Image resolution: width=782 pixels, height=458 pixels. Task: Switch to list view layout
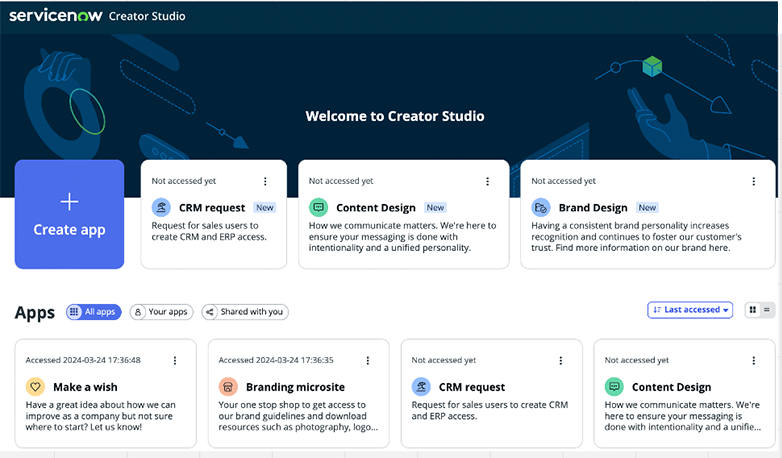click(767, 310)
